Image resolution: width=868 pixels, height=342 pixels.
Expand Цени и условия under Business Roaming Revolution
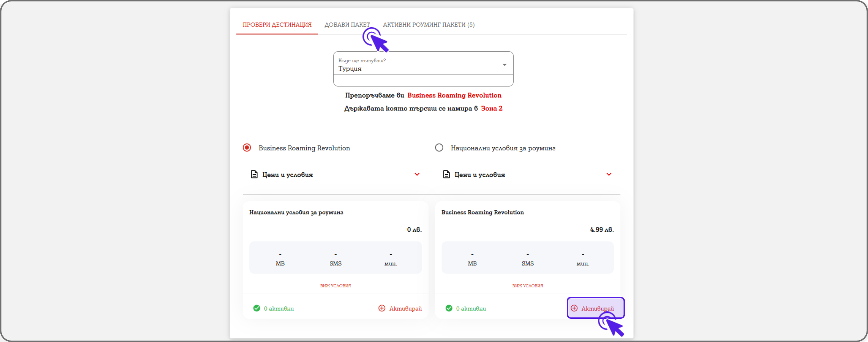click(335, 175)
